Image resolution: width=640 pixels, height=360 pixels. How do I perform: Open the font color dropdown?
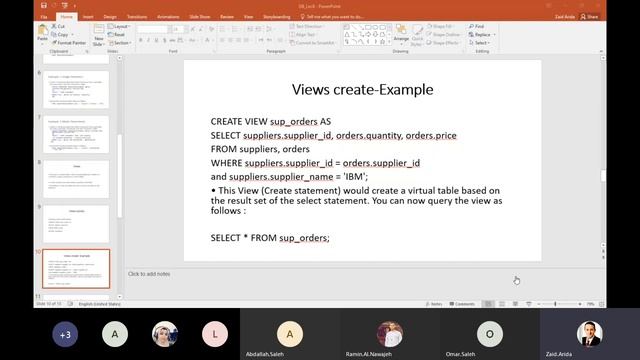coord(209,40)
